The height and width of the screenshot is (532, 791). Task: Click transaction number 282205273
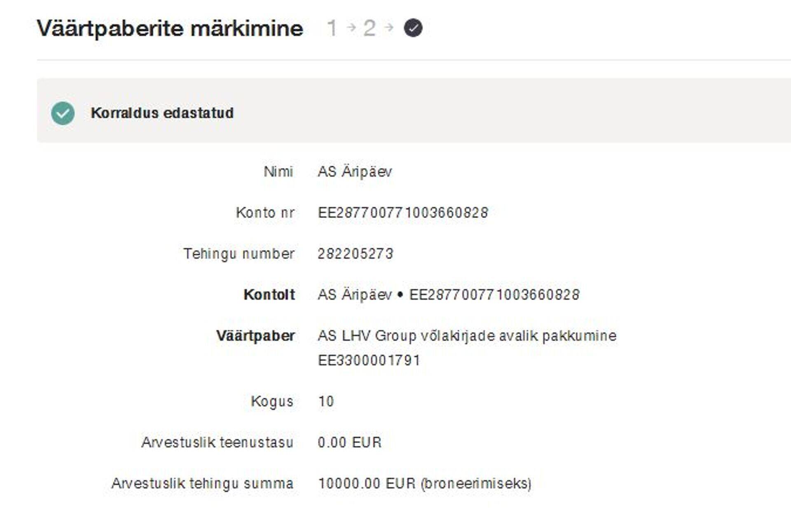tap(356, 253)
